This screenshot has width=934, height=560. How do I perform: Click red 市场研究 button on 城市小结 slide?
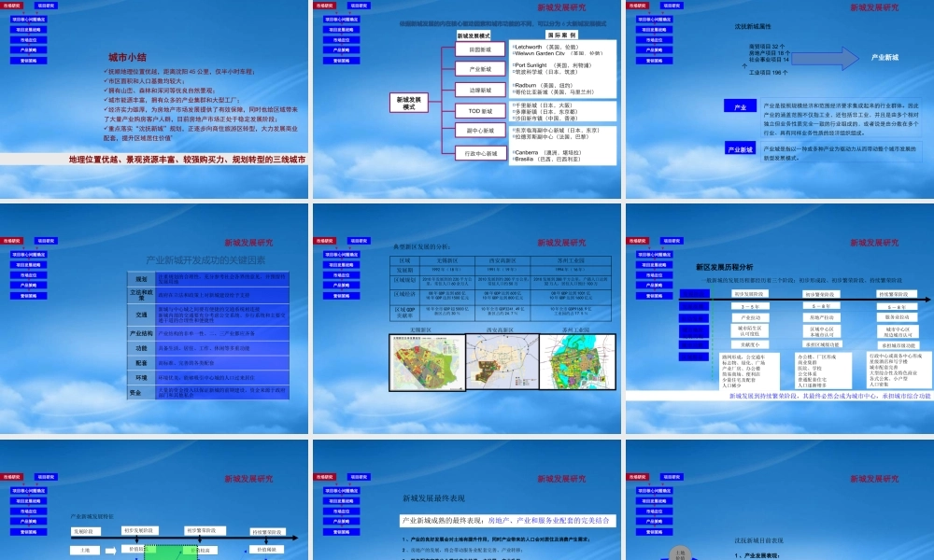[x=12, y=6]
